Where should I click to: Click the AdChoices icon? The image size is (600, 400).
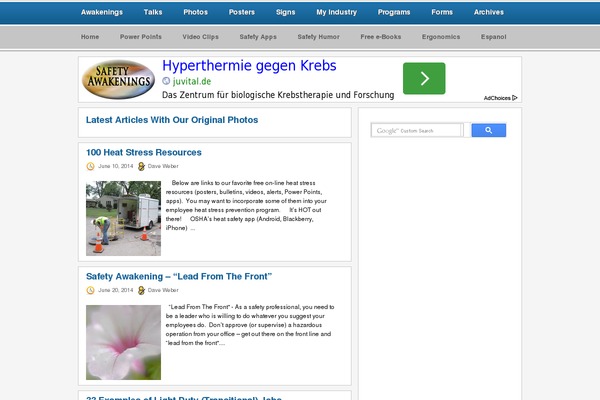point(515,98)
